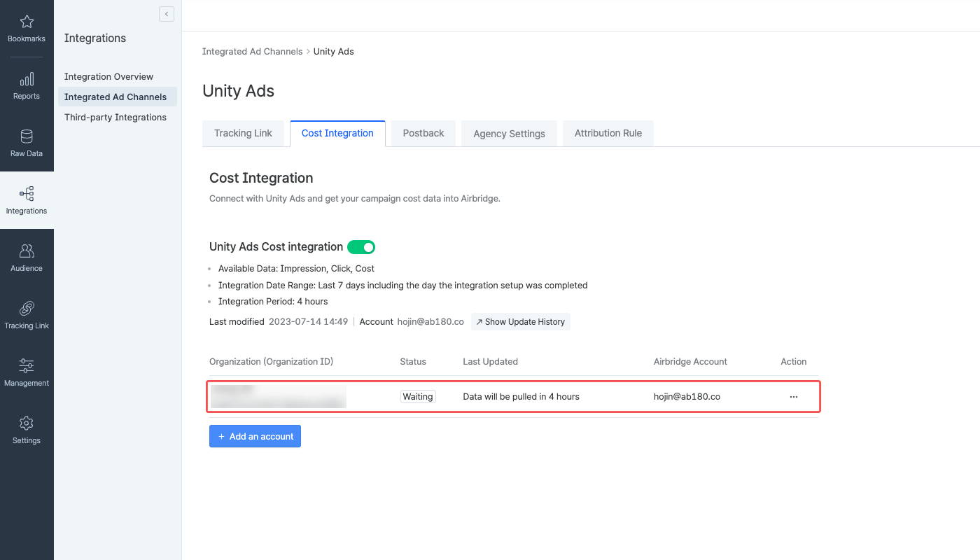Disable the Unity Ads Cost integration toggle
Screen dimensions: 980x560
pos(361,246)
